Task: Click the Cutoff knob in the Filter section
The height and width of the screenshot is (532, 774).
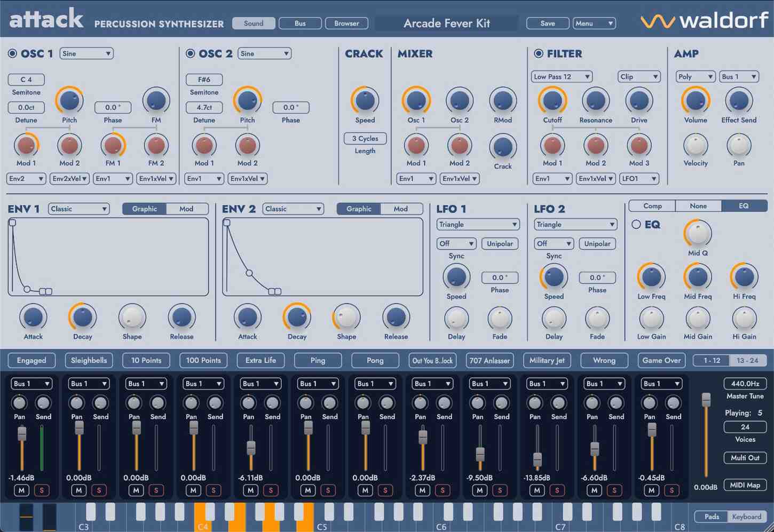Action: click(552, 100)
